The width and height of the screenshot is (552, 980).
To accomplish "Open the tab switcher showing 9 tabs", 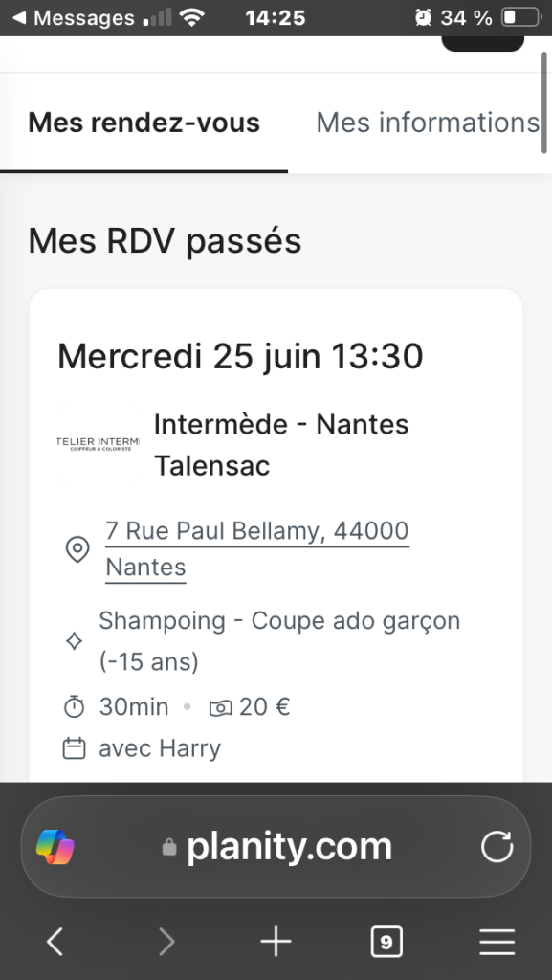I will (x=386, y=942).
